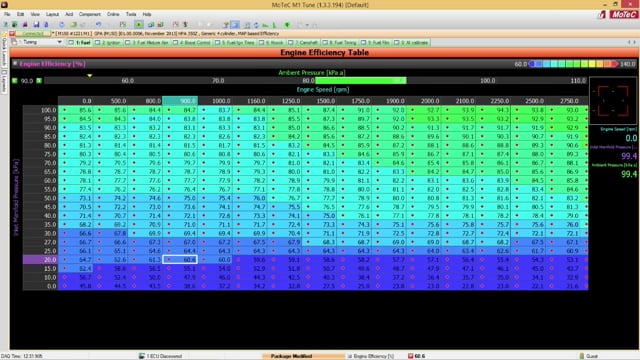Click the MoTeC logo
Image resolution: width=640 pixels, height=360 pixels.
pyautogui.click(x=624, y=14)
